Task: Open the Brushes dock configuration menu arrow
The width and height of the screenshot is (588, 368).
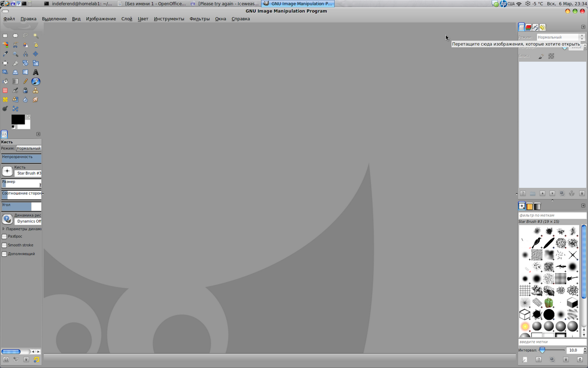Action: click(583, 206)
